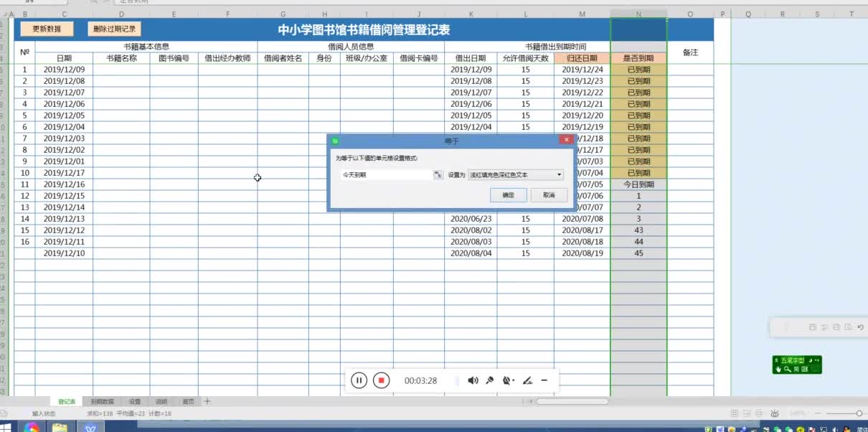868x432 pixels.
Task: Toggle the webcam off icon on recorder
Action: coord(507,380)
